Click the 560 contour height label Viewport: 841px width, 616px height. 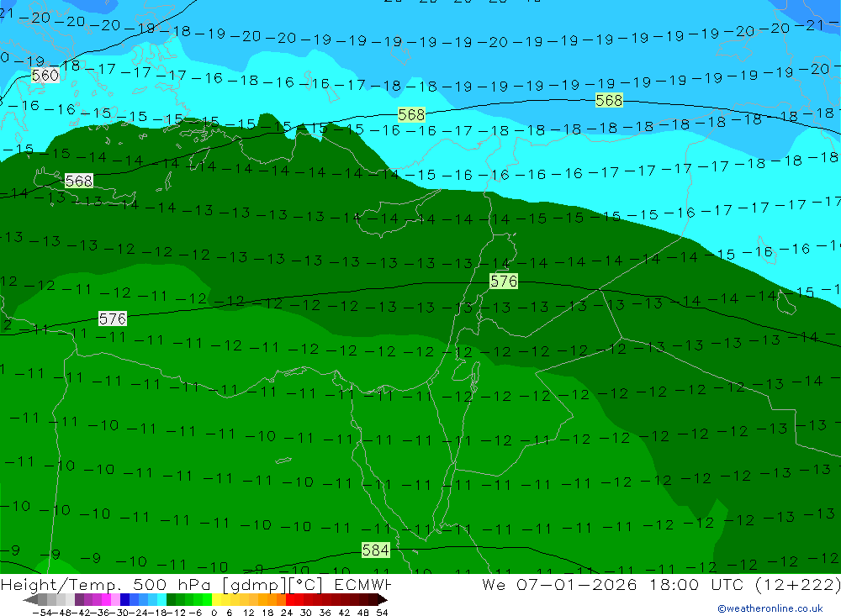(45, 76)
